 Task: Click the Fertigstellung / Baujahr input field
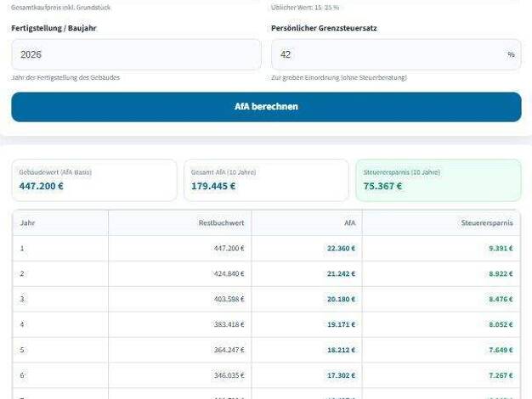pos(136,54)
